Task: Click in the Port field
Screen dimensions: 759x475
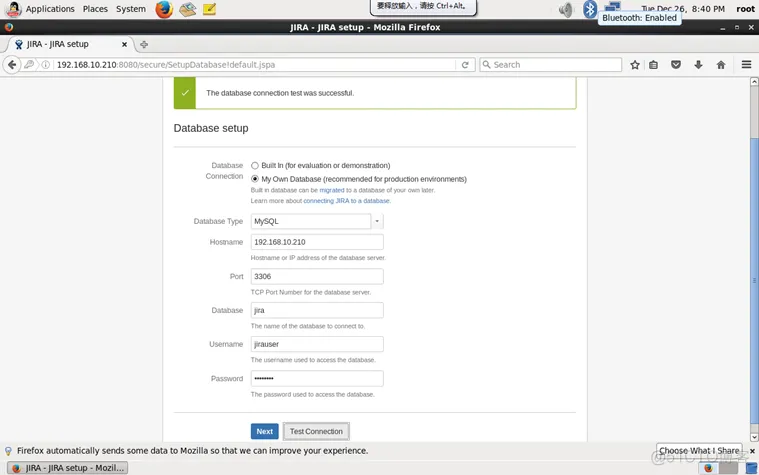Action: tap(317, 276)
